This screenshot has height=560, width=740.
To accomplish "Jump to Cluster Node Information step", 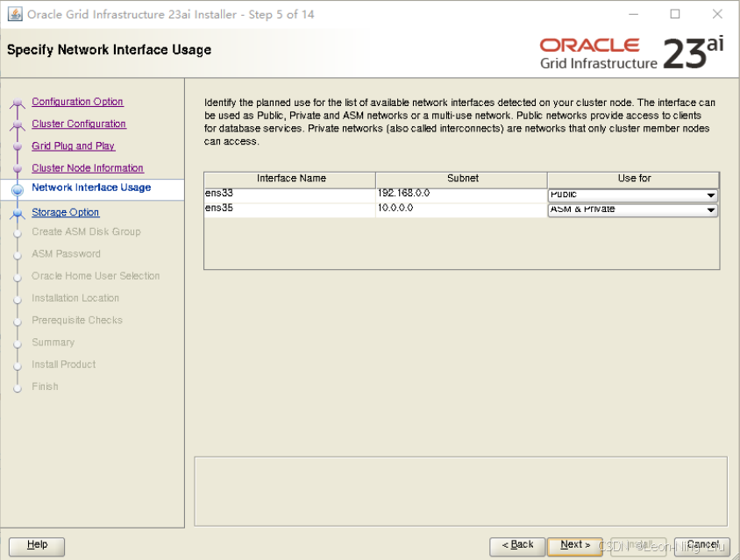I will 88,168.
